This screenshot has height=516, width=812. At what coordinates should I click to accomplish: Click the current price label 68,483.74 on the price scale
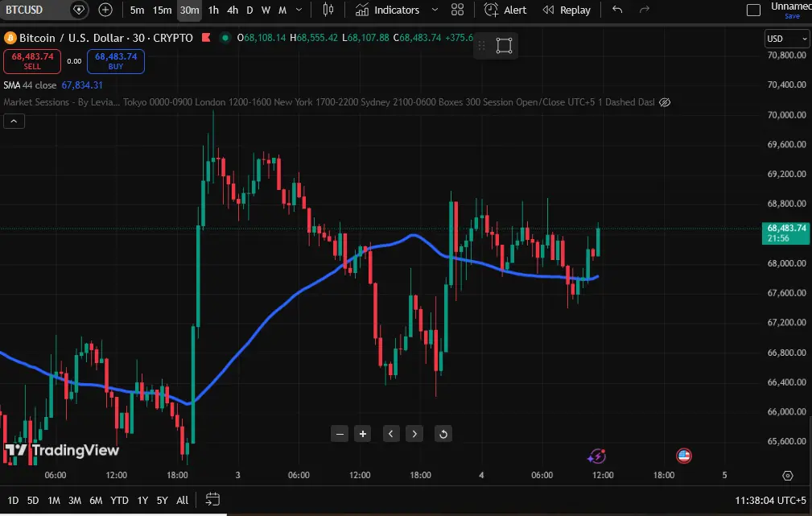click(786, 233)
